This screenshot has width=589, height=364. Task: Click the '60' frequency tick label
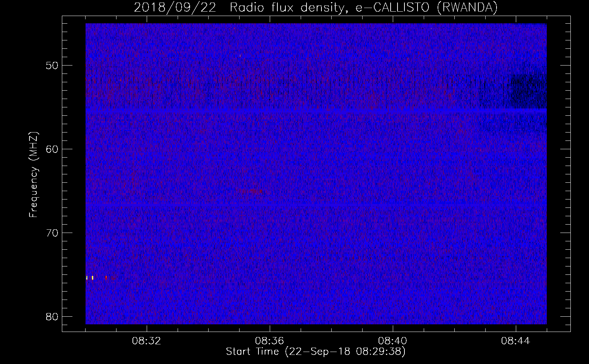pos(52,149)
